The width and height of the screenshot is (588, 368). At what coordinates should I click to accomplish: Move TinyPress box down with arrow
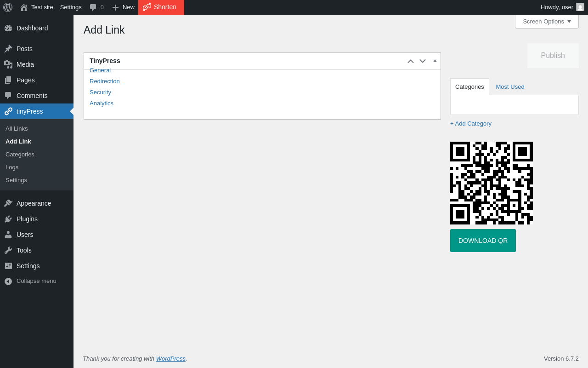(423, 61)
